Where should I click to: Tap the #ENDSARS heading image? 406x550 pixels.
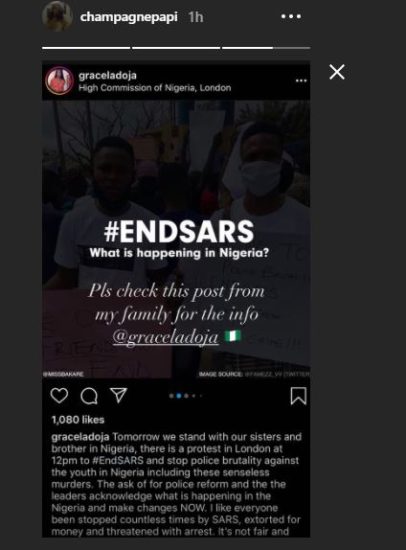179,232
